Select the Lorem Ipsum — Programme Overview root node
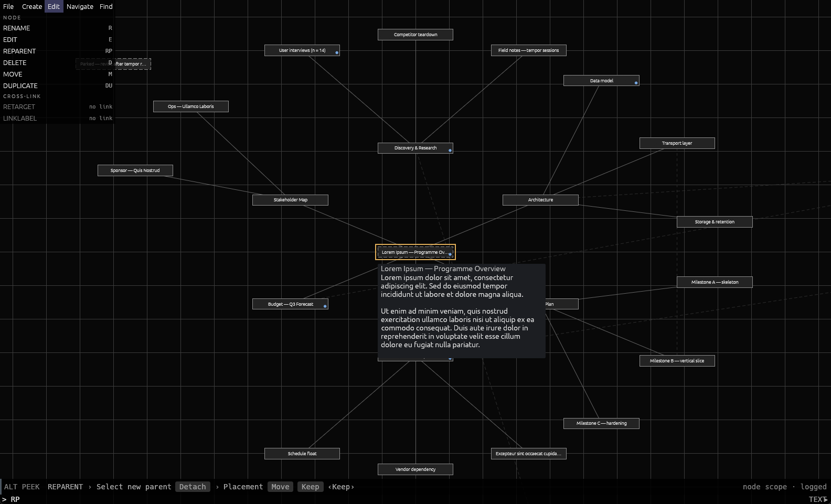Image resolution: width=831 pixels, height=504 pixels. tap(415, 252)
